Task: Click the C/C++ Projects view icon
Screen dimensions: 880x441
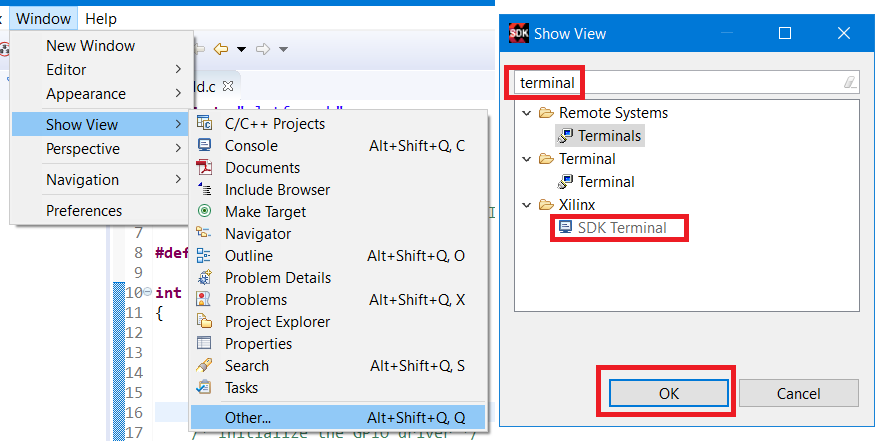Action: pyautogui.click(x=205, y=124)
